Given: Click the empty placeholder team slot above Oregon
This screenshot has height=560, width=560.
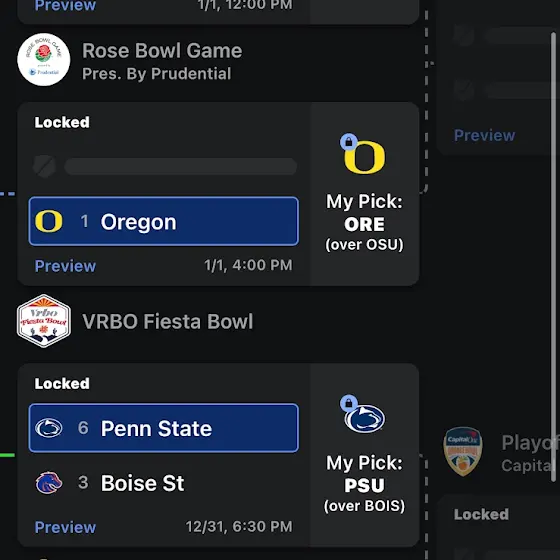Looking at the screenshot, I should (x=164, y=166).
